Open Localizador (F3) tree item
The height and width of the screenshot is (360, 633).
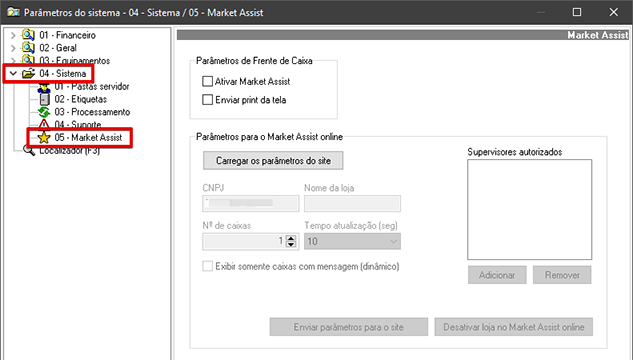pyautogui.click(x=69, y=151)
